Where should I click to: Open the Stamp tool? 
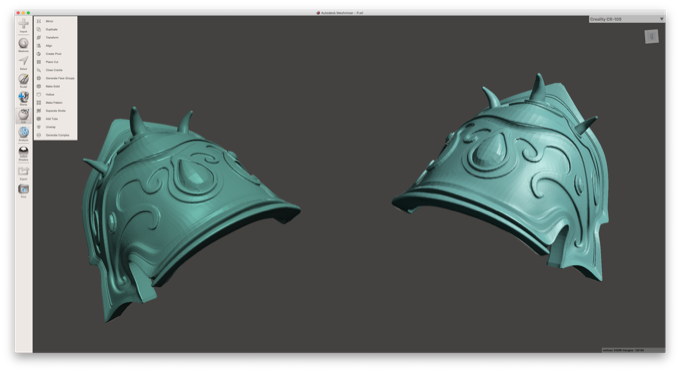[x=23, y=97]
